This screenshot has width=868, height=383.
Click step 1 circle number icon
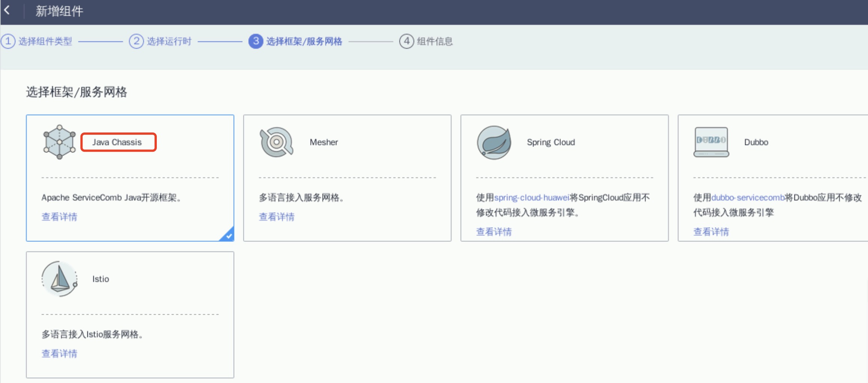pyautogui.click(x=8, y=41)
